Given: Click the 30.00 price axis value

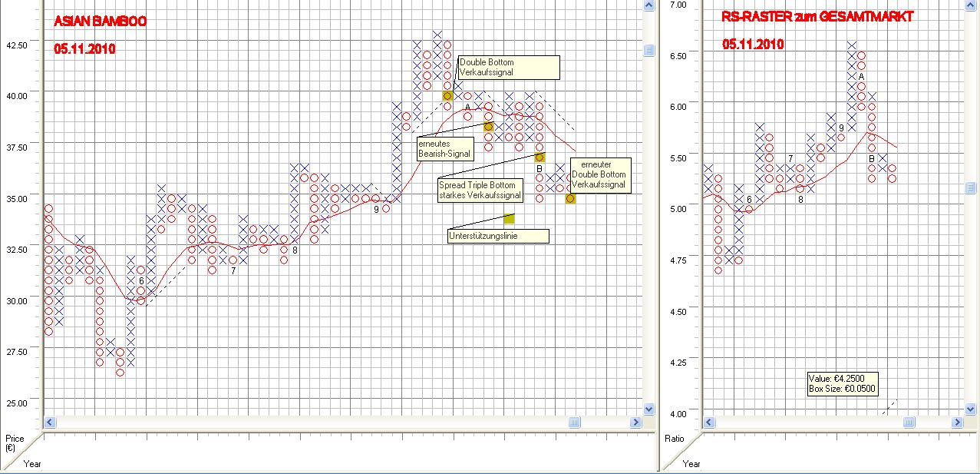Looking at the screenshot, I should (17, 301).
